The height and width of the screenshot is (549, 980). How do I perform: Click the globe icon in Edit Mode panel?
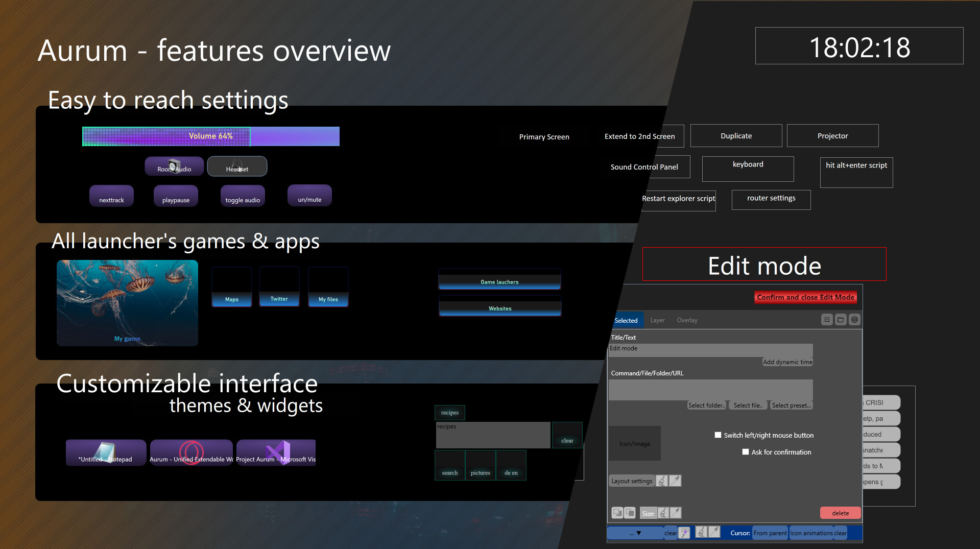coord(854,319)
